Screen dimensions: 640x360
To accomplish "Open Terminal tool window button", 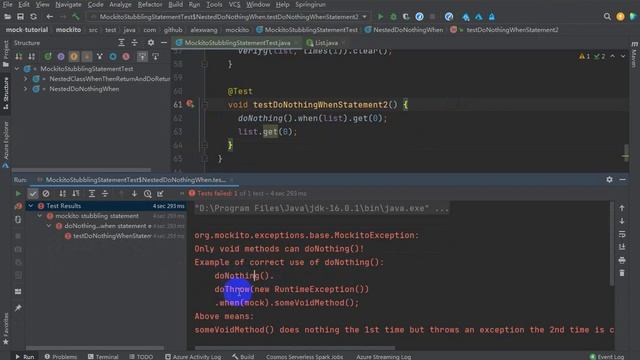I will point(103,356).
